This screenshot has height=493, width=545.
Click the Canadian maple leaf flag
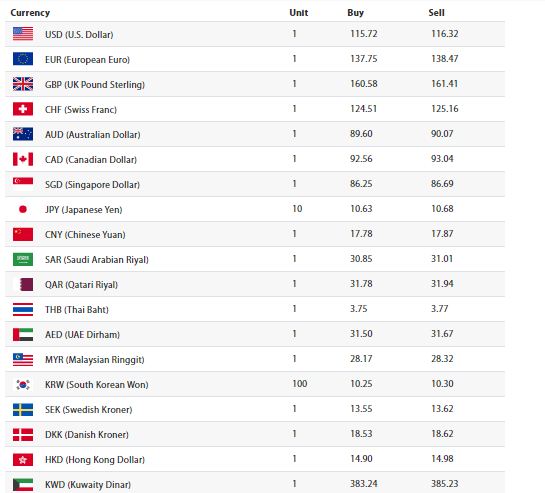click(x=23, y=159)
